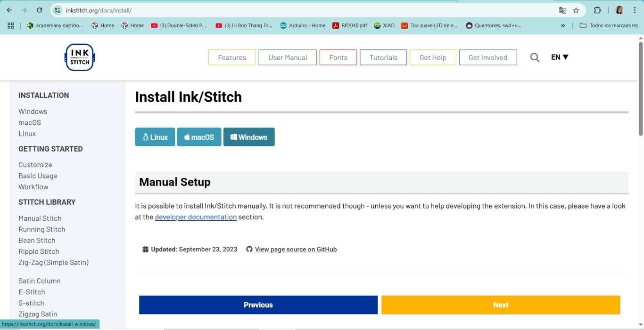Bookmark this page with the star icon

click(576, 10)
